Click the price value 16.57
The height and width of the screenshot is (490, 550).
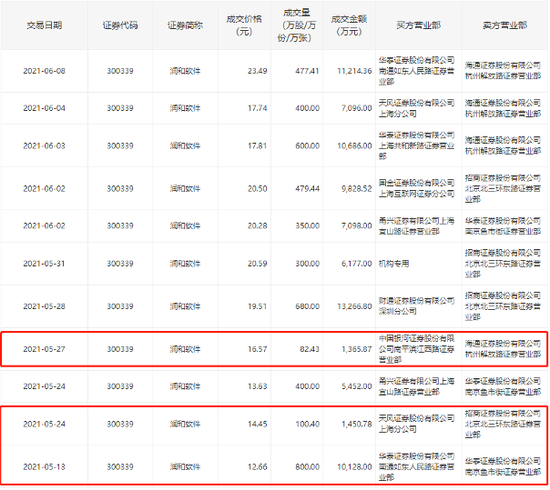[x=257, y=349]
